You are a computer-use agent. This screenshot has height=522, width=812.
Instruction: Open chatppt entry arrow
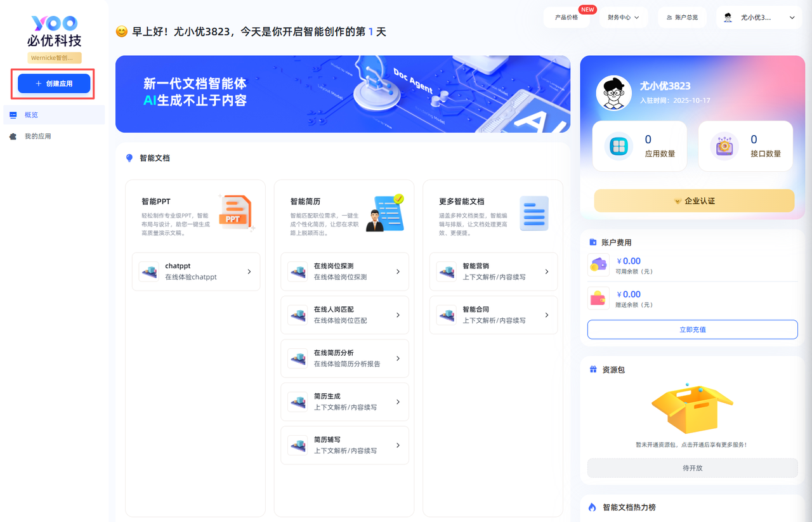click(249, 271)
